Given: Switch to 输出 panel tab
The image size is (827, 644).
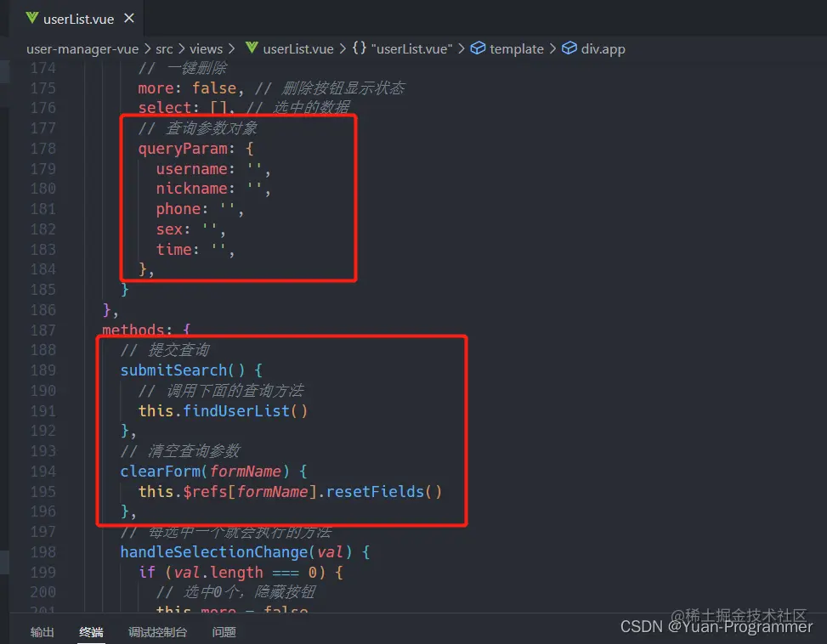Looking at the screenshot, I should click(42, 632).
